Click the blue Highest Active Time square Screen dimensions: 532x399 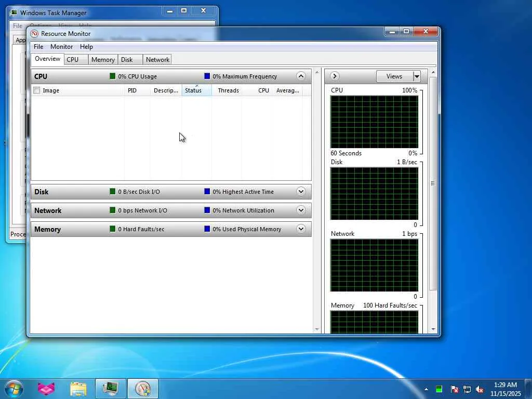(x=207, y=191)
